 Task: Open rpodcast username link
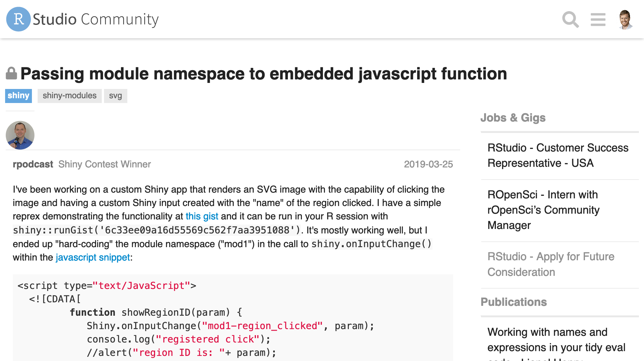33,164
